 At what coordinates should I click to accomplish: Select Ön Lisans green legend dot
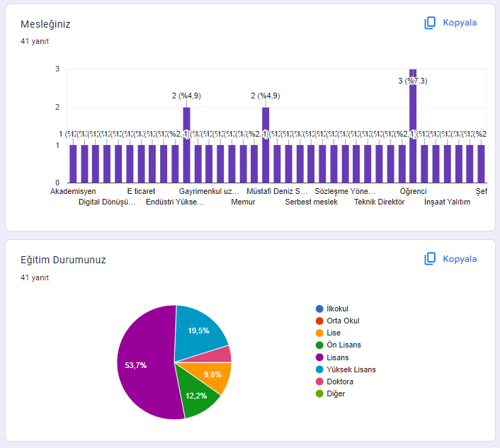[319, 345]
